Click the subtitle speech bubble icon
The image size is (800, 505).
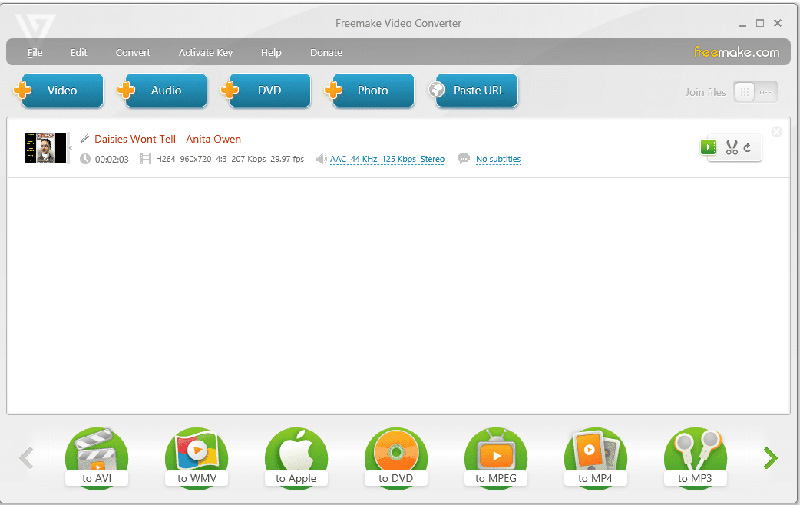coord(464,159)
